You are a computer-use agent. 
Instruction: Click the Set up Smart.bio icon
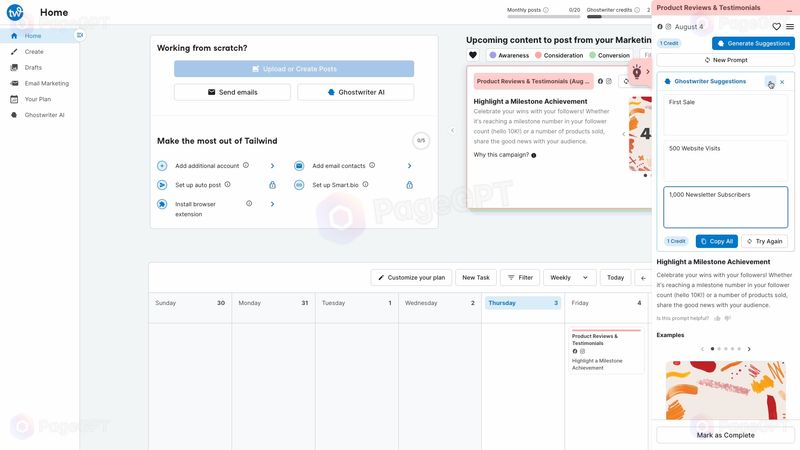299,185
